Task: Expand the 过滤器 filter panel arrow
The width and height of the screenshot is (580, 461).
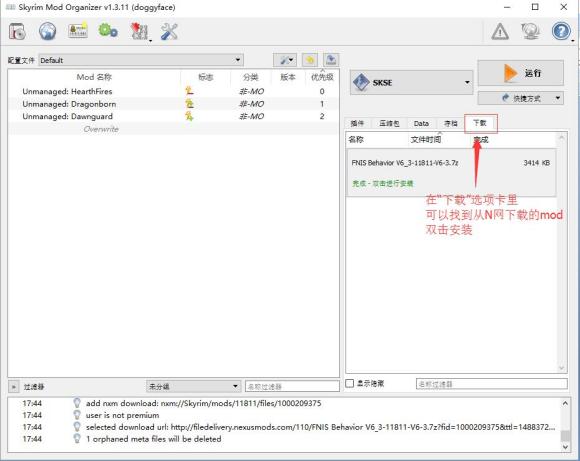Action: (x=14, y=387)
